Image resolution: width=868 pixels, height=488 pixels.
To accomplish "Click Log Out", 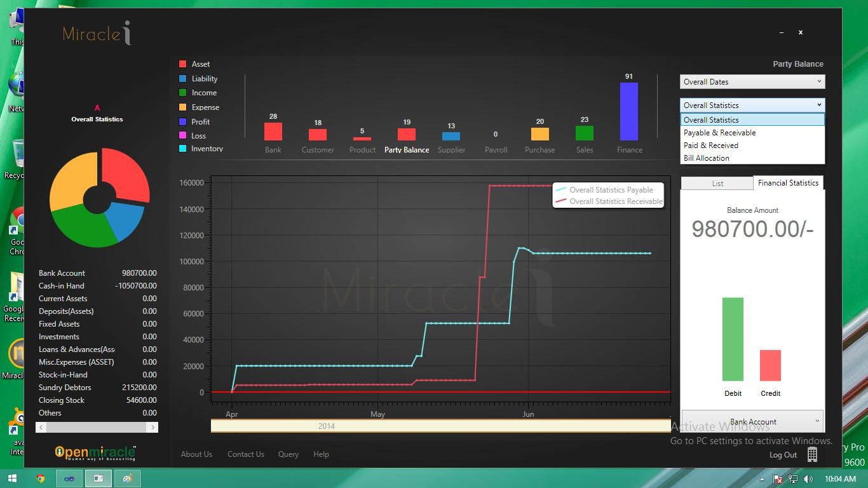I will pos(783,455).
